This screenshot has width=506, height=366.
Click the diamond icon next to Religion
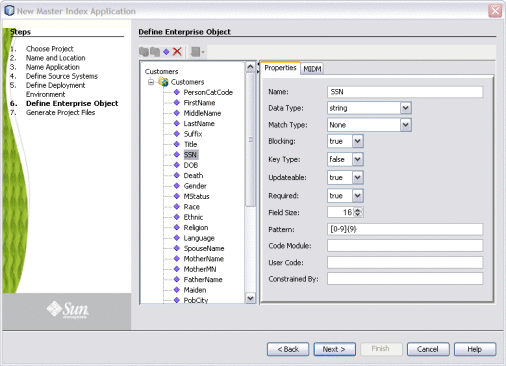(177, 227)
